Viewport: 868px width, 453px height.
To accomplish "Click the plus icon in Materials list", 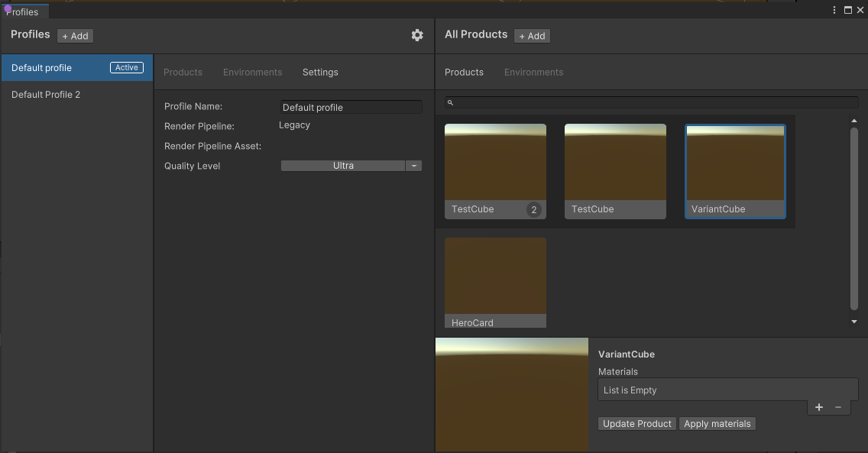I will click(x=819, y=407).
